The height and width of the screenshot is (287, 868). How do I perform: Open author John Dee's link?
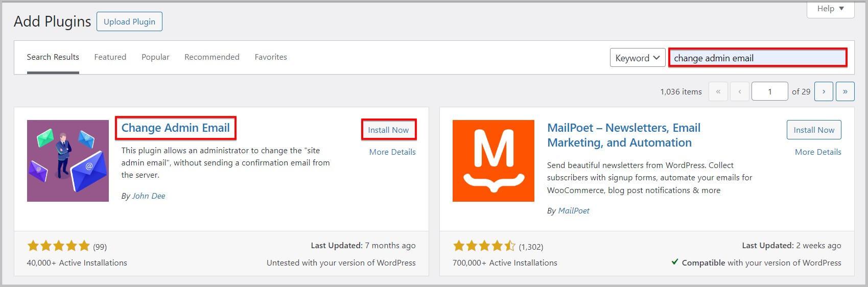click(x=149, y=196)
